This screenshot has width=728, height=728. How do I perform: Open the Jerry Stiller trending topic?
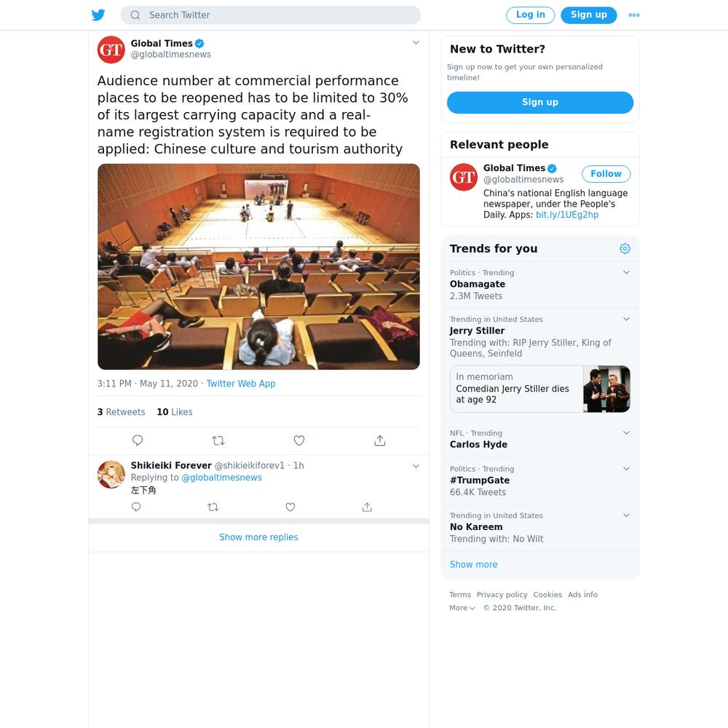pyautogui.click(x=478, y=331)
